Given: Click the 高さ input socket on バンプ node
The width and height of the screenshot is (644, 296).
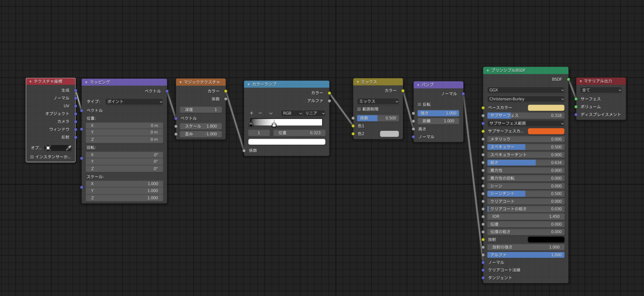Looking at the screenshot, I should click(414, 129).
